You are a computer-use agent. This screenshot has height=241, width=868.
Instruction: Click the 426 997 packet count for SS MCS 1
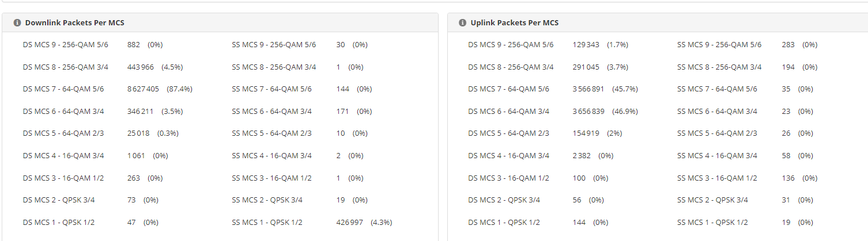349,223
